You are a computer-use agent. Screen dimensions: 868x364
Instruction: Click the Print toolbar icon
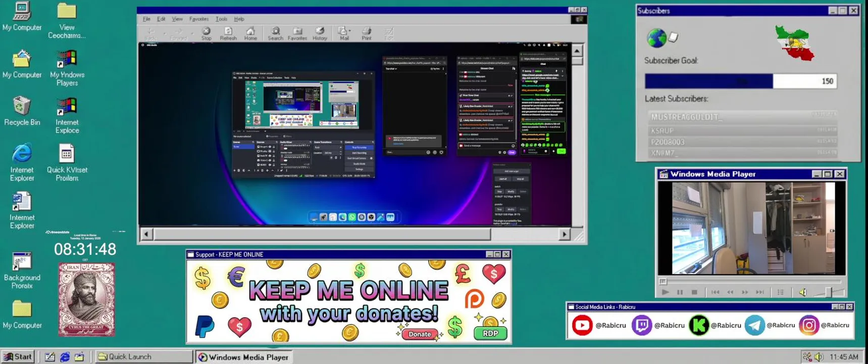coord(367,34)
